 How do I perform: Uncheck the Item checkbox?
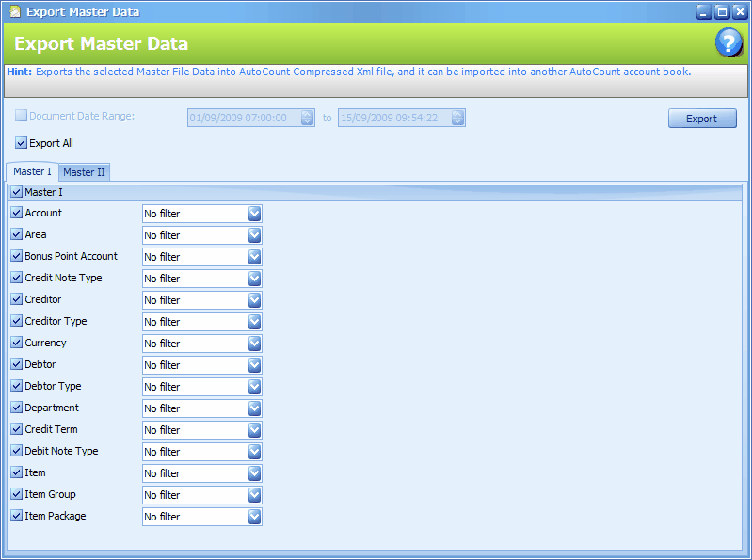(16, 472)
